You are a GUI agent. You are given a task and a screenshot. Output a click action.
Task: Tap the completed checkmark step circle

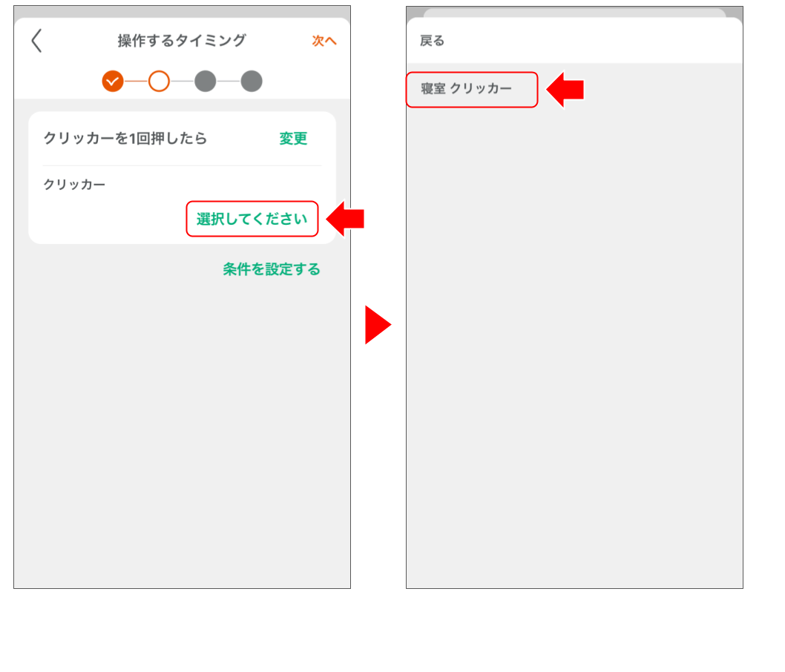pyautogui.click(x=113, y=81)
